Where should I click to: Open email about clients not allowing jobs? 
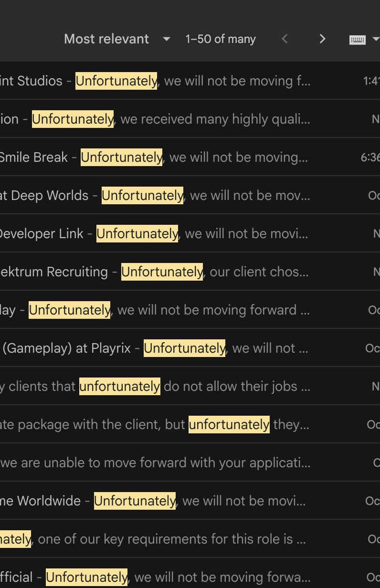[x=190, y=386]
